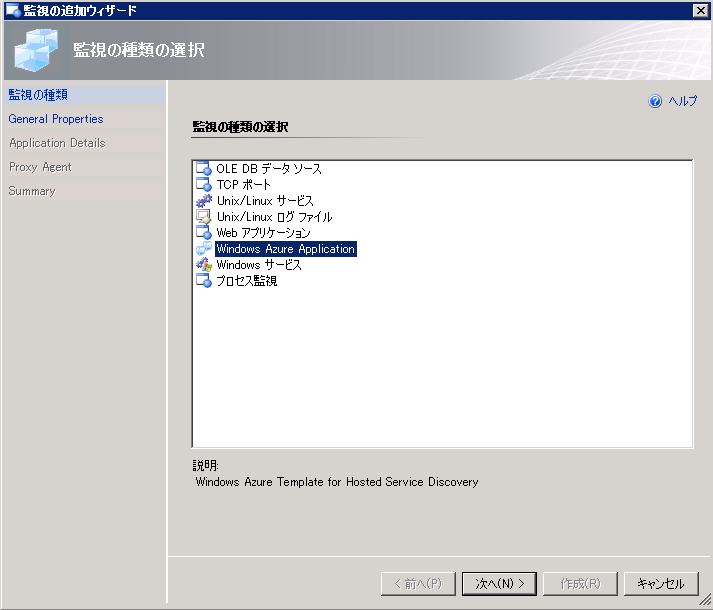Click the wizard title bar icon

13,10
